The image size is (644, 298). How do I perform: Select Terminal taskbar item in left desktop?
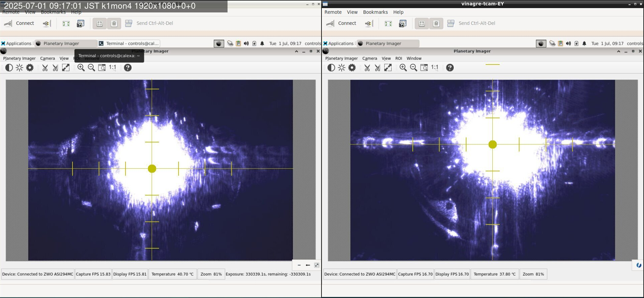129,43
